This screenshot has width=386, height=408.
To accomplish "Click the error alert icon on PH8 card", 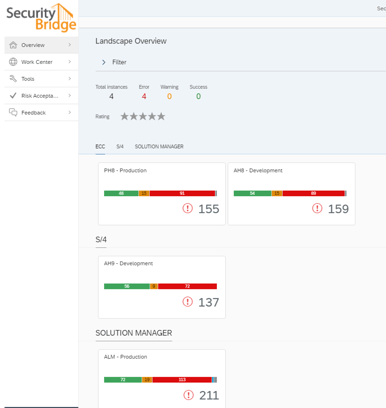I will point(188,208).
